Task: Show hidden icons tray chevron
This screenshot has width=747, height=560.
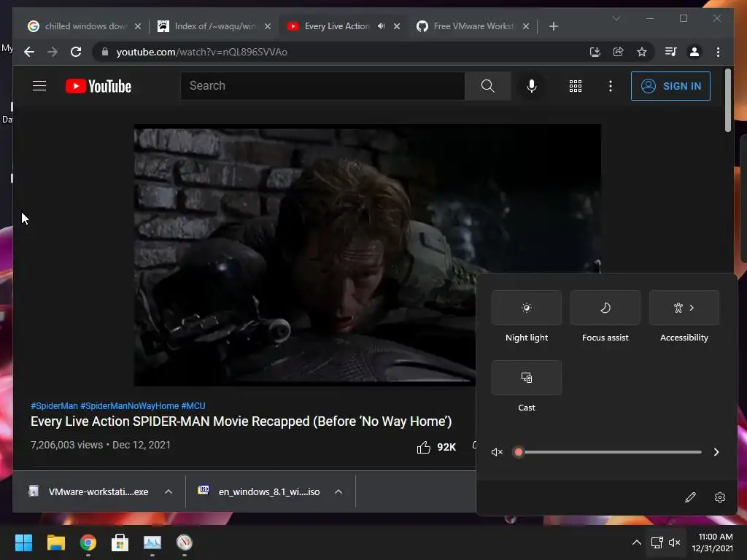Action: tap(636, 542)
